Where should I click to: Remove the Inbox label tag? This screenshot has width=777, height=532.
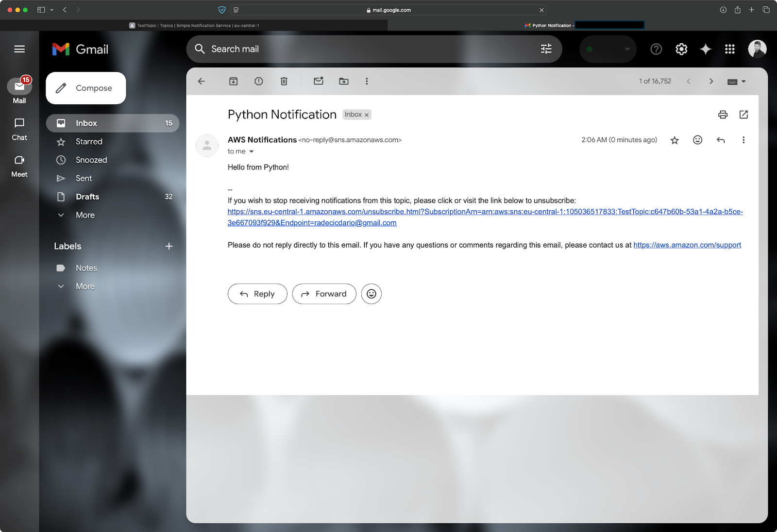pos(367,115)
